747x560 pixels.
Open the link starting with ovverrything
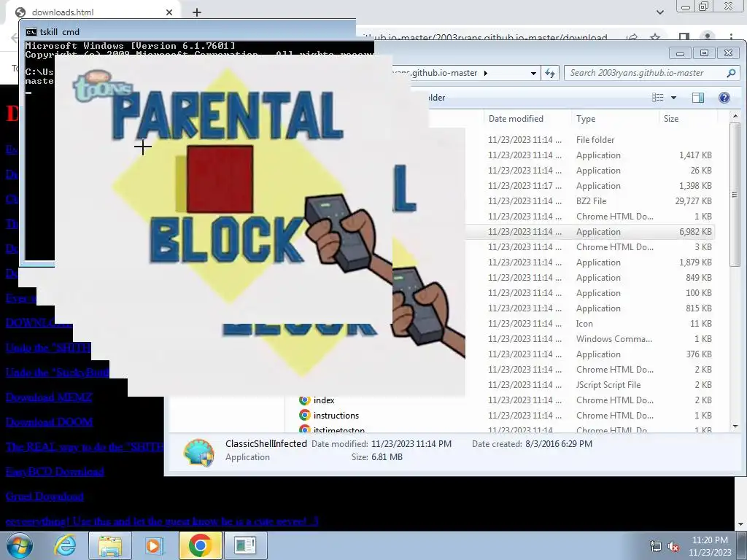[162, 521]
